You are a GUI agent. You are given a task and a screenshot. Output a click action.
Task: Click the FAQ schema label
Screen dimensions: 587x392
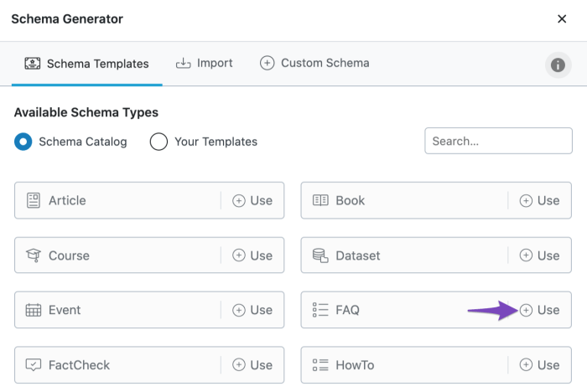click(x=348, y=310)
